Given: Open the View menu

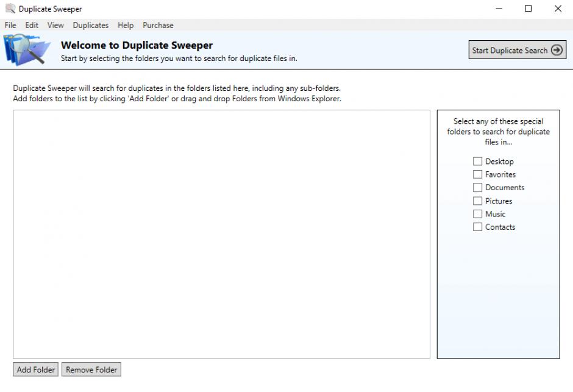Looking at the screenshot, I should 55,25.
